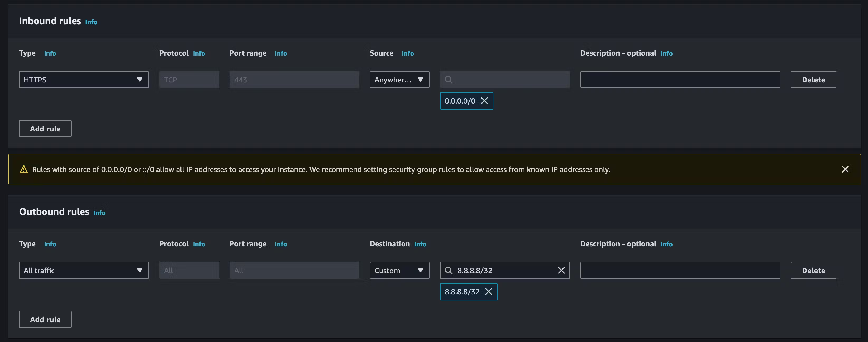
Task: Open Info link next to outbound Port range
Action: [281, 244]
